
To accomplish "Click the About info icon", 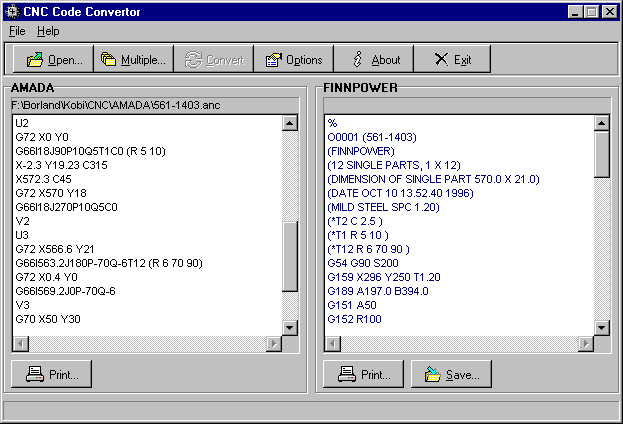I will tap(358, 59).
